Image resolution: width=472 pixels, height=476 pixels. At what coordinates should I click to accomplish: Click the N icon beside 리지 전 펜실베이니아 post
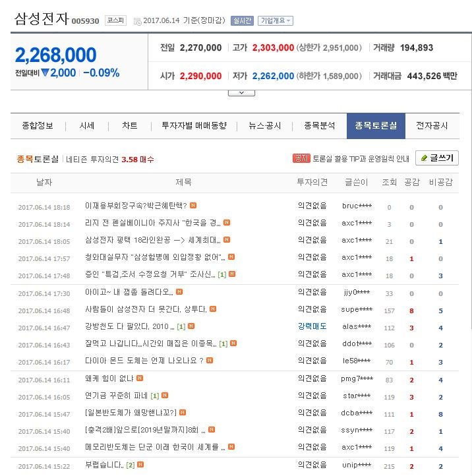click(x=227, y=223)
